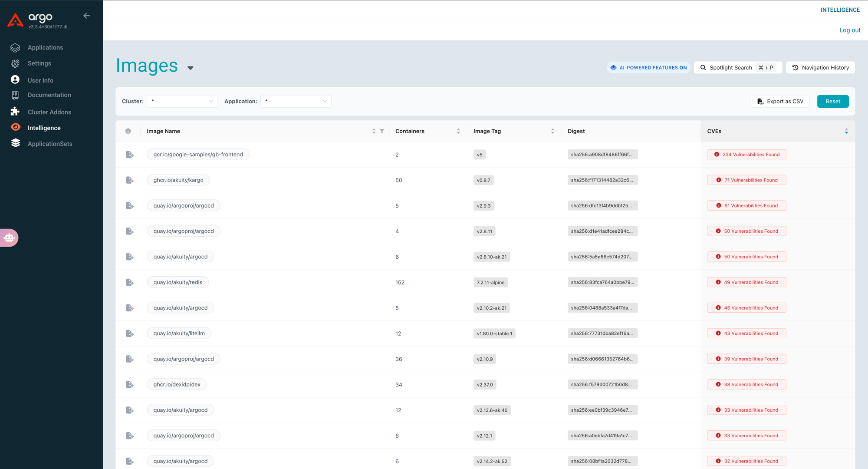Open the Cluster Addons puzzle icon
The width and height of the screenshot is (868, 469).
(15, 112)
